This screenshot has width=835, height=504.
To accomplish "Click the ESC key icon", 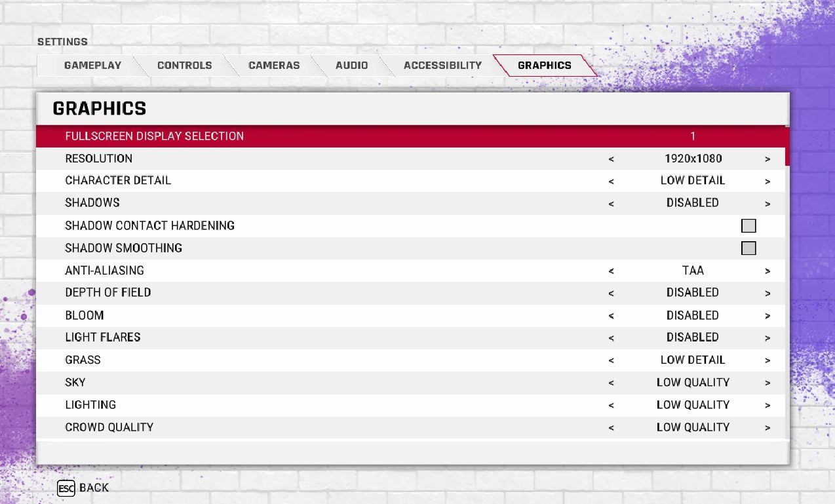I will point(66,488).
